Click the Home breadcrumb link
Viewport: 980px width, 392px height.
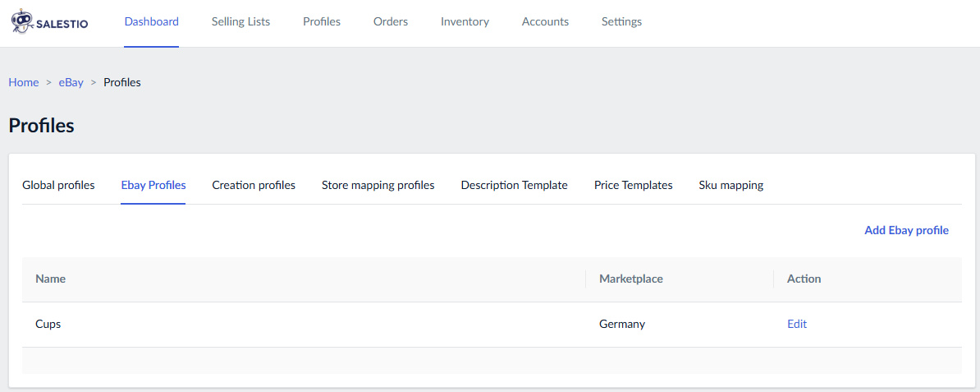[x=24, y=82]
